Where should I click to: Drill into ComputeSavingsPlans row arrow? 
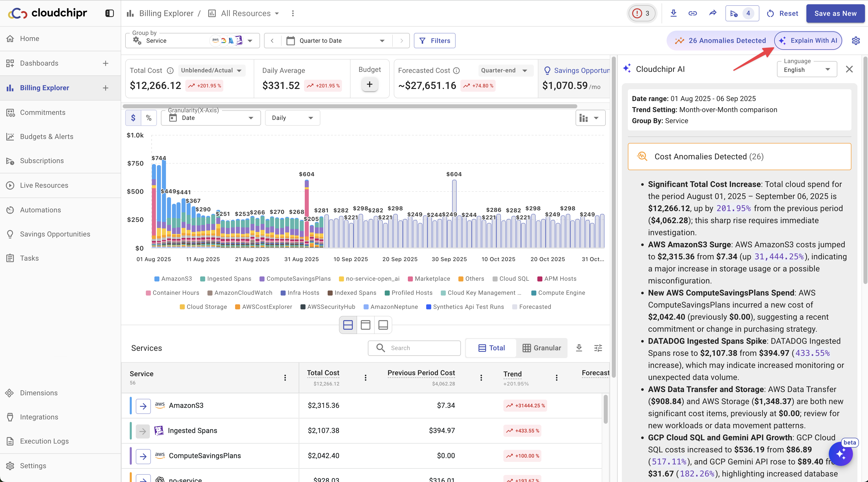click(x=143, y=456)
